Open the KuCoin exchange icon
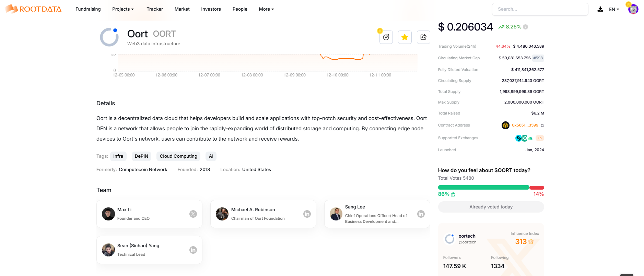644x276 pixels. (524, 138)
